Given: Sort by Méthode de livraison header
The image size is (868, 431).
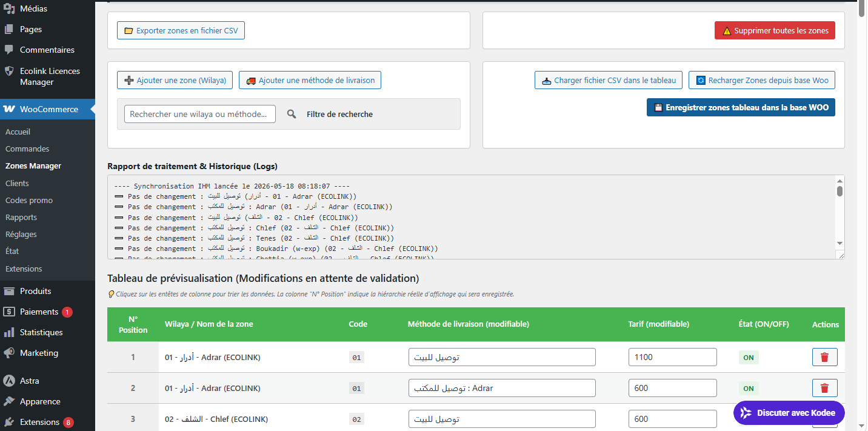Looking at the screenshot, I should pos(469,324).
